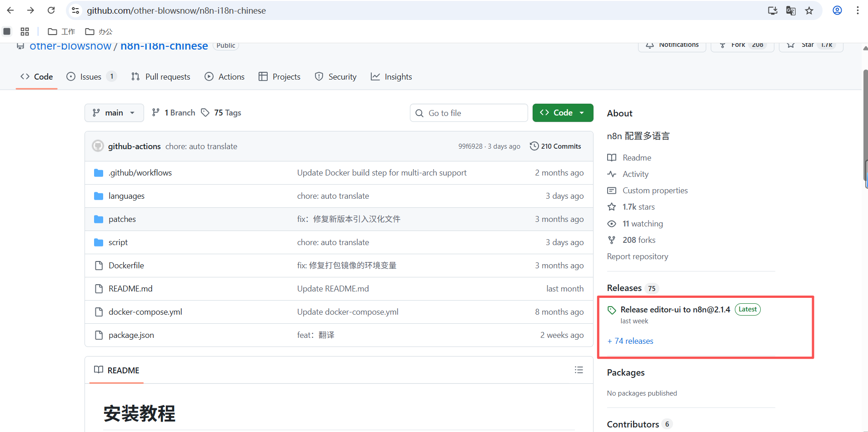Image resolution: width=868 pixels, height=432 pixels.
Task: Show the + 74 releases link
Action: pyautogui.click(x=630, y=341)
